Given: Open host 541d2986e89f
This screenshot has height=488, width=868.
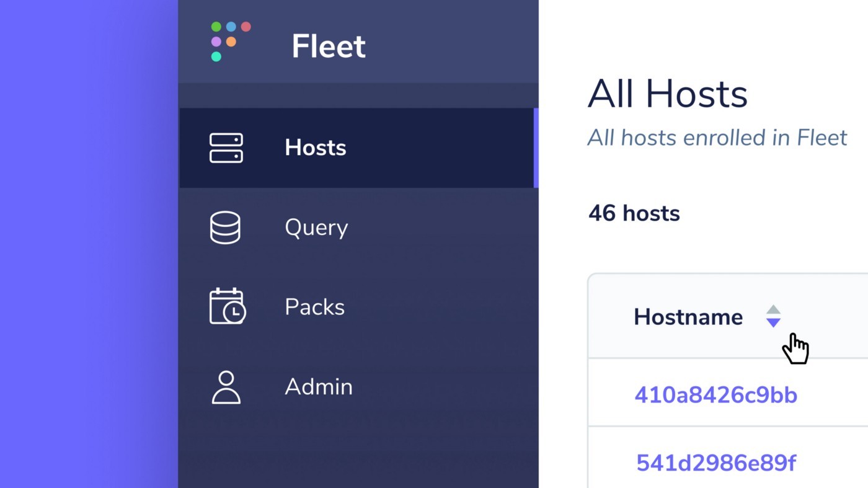Looking at the screenshot, I should click(716, 463).
